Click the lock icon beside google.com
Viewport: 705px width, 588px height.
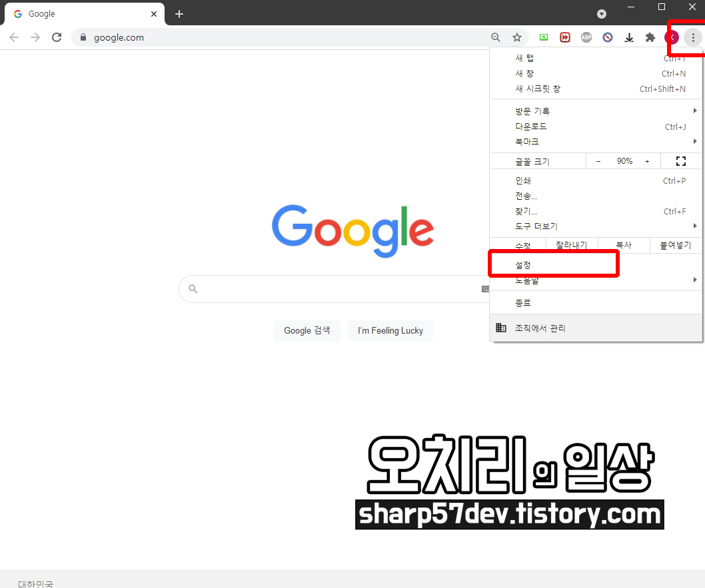(83, 37)
